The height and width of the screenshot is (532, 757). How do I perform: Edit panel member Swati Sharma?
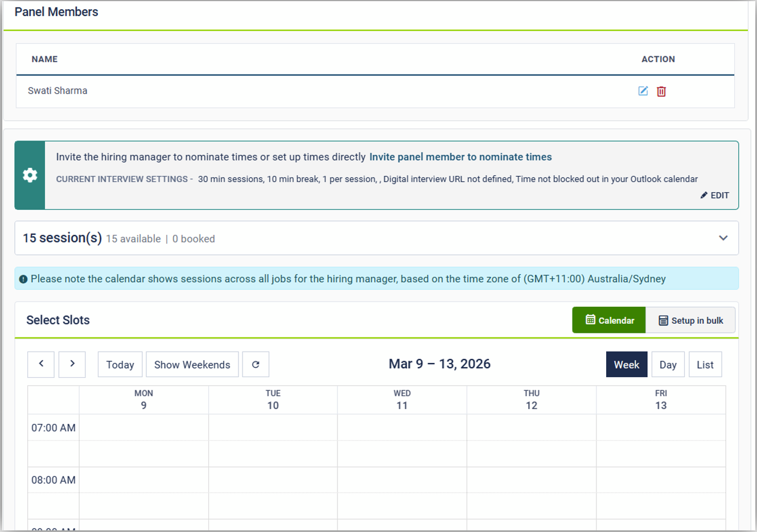point(643,91)
